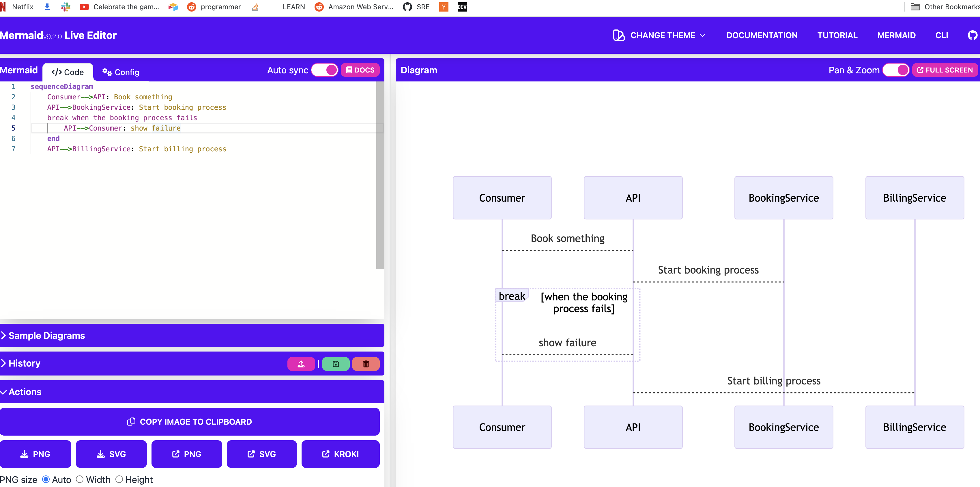Expand the Sample Diagrams section

pyautogui.click(x=46, y=335)
